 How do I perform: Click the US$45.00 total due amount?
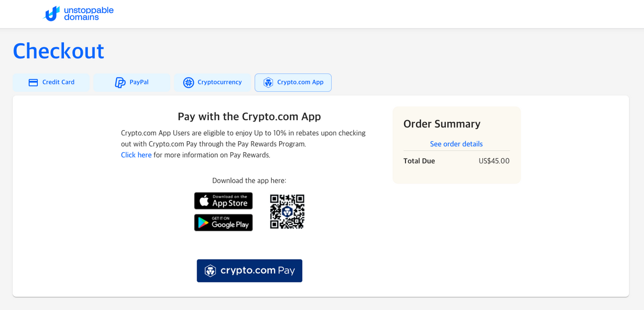coord(494,161)
